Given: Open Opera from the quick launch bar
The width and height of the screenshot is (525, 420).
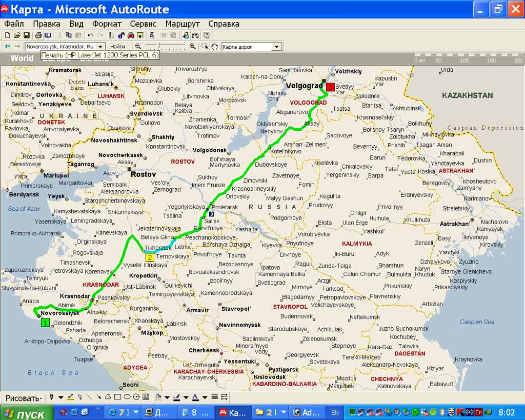Looking at the screenshot, I should pyautogui.click(x=64, y=412).
